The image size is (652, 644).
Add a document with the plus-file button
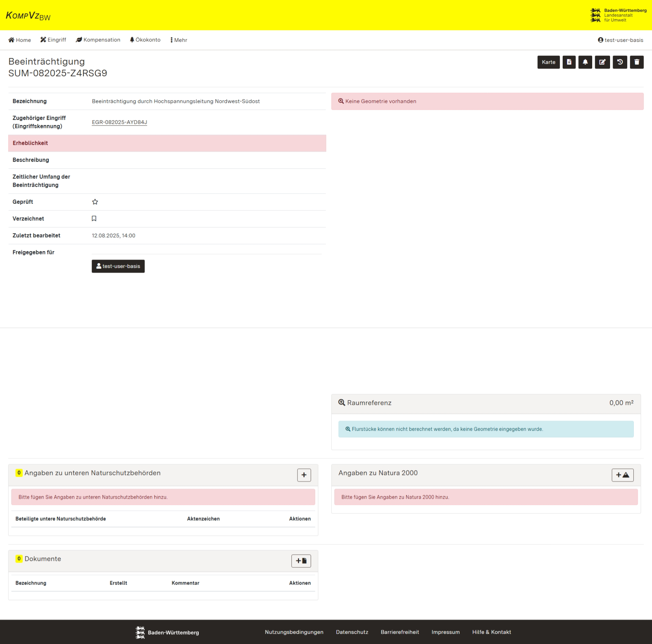pyautogui.click(x=301, y=561)
